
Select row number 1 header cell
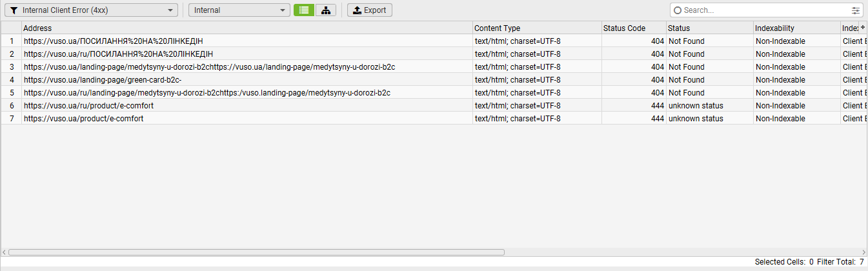11,41
